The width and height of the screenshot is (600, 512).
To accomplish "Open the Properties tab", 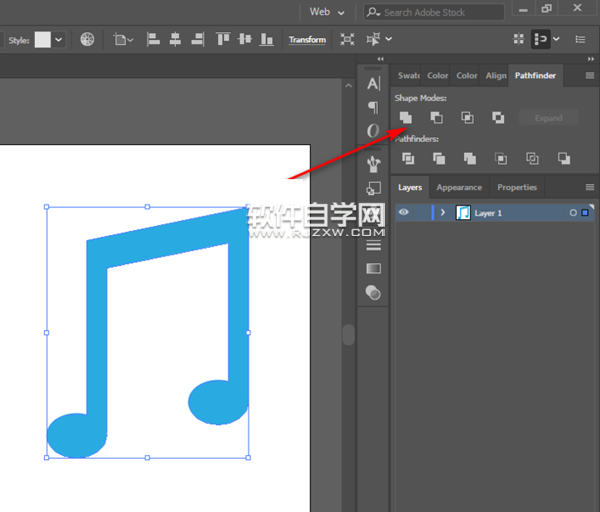I will pos(517,187).
